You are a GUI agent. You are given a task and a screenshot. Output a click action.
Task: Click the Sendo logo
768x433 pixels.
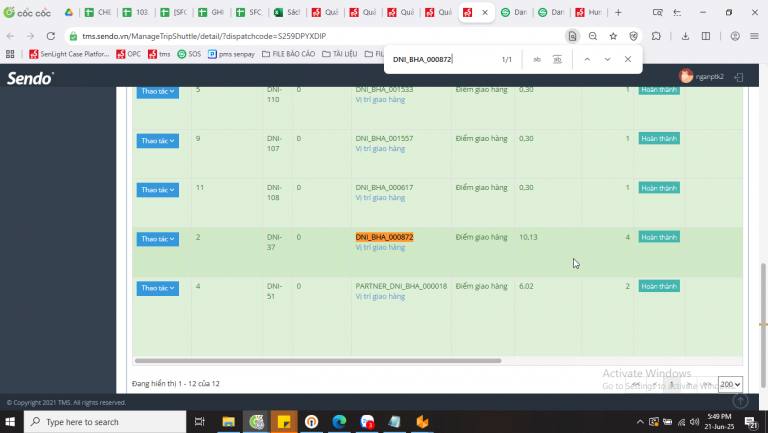click(30, 78)
